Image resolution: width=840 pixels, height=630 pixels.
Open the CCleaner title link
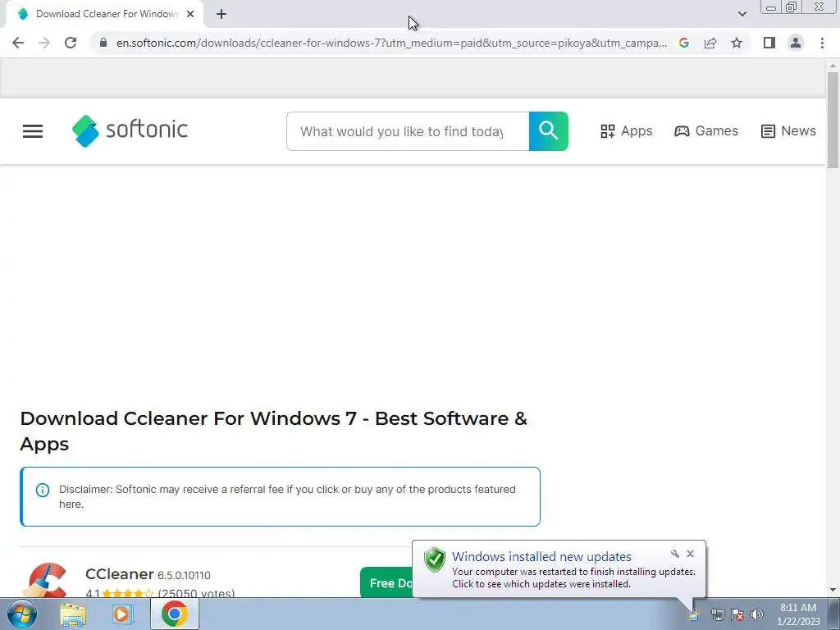[x=120, y=573]
